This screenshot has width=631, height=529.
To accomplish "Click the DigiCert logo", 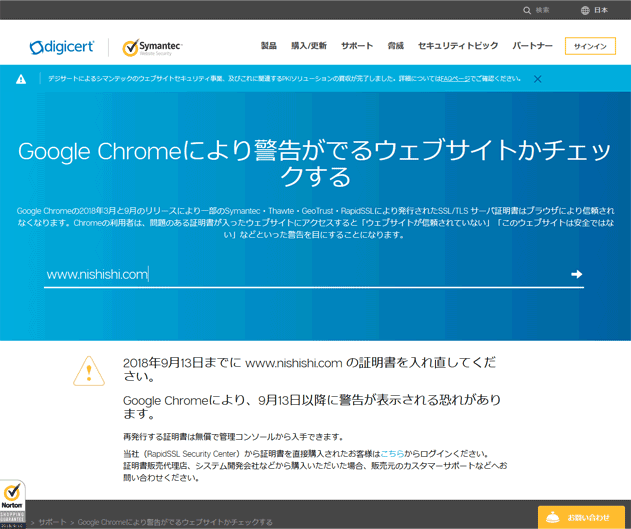I will (x=62, y=47).
